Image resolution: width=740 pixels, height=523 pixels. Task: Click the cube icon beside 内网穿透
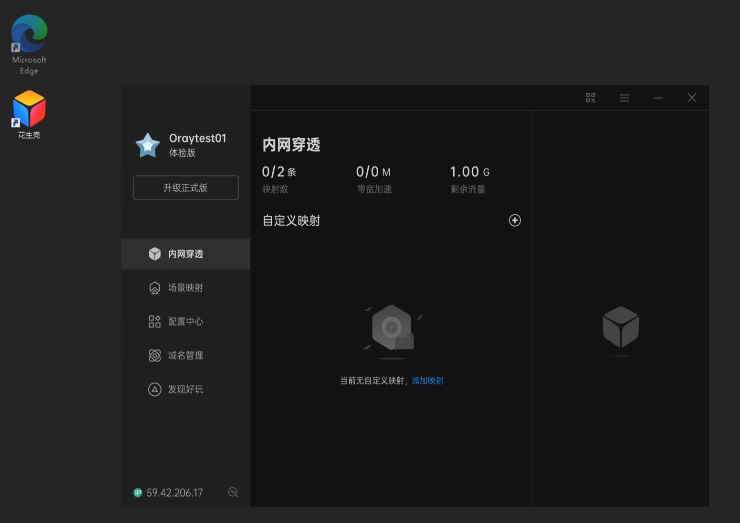[x=154, y=254]
